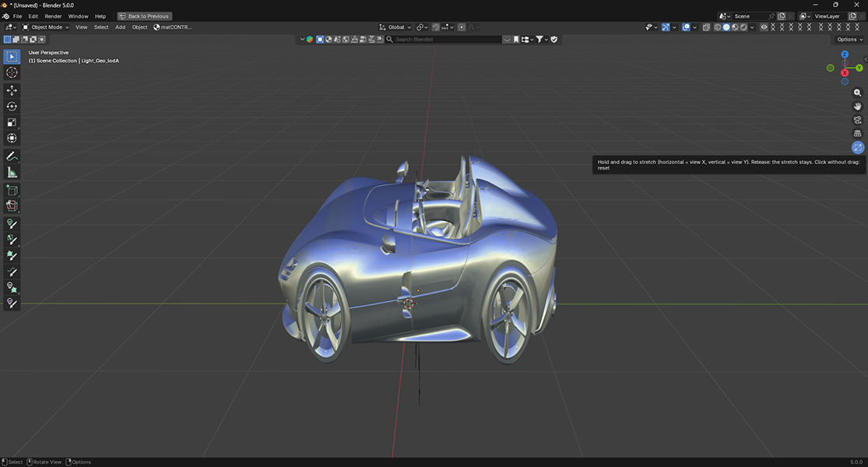Viewport: 868px width, 467px height.
Task: Open the viewport shading options arrow
Action: pos(752,27)
